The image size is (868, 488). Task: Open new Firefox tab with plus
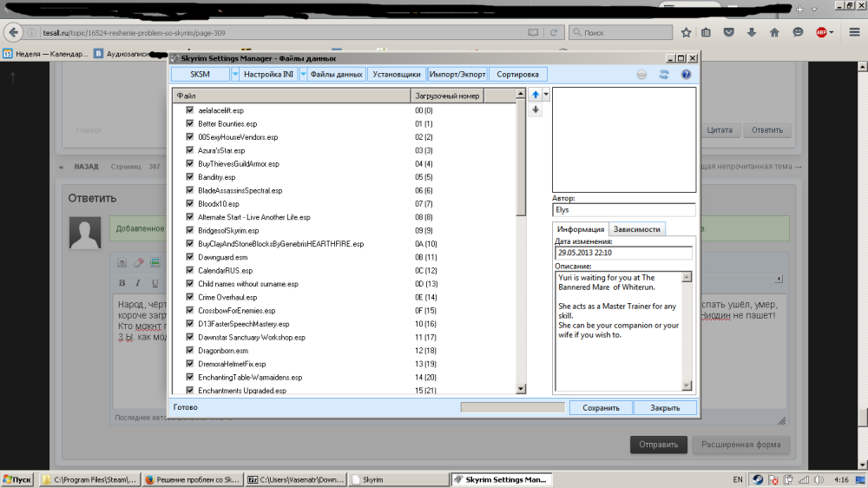800,9
